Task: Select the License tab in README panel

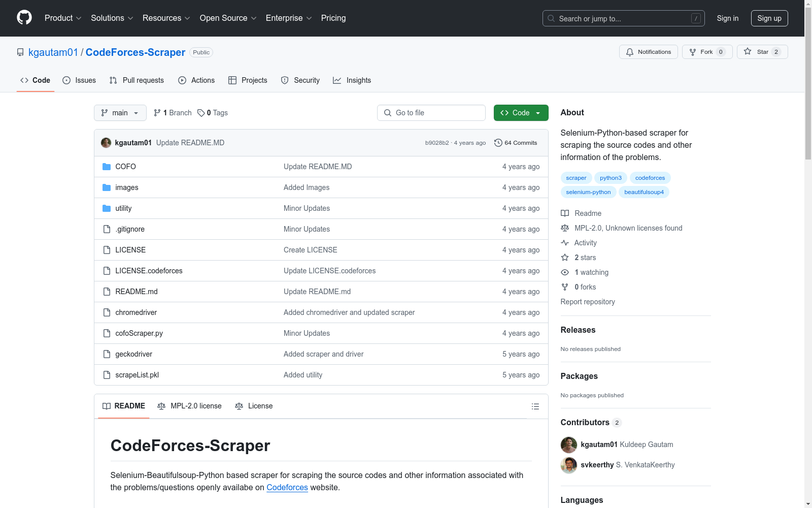Action: pyautogui.click(x=254, y=406)
